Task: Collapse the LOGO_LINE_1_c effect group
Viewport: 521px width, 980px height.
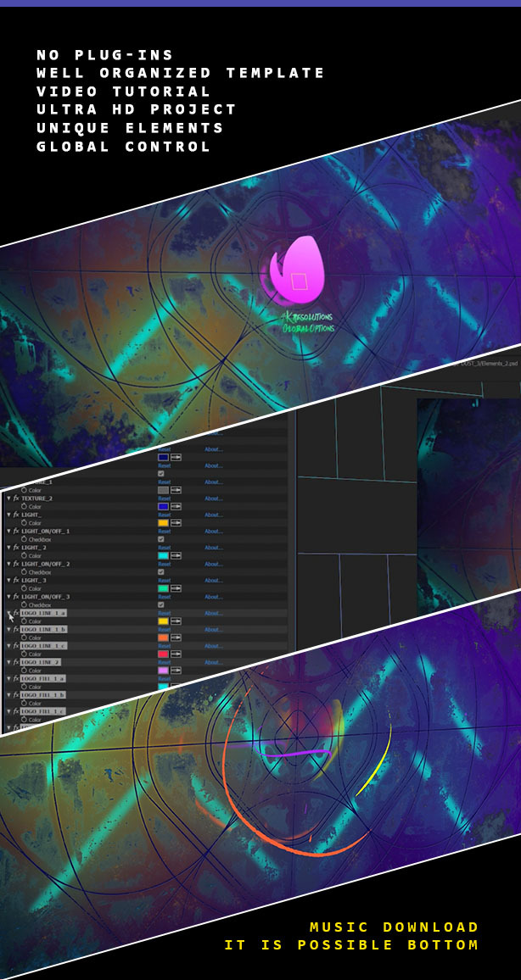Action: [x=8, y=646]
